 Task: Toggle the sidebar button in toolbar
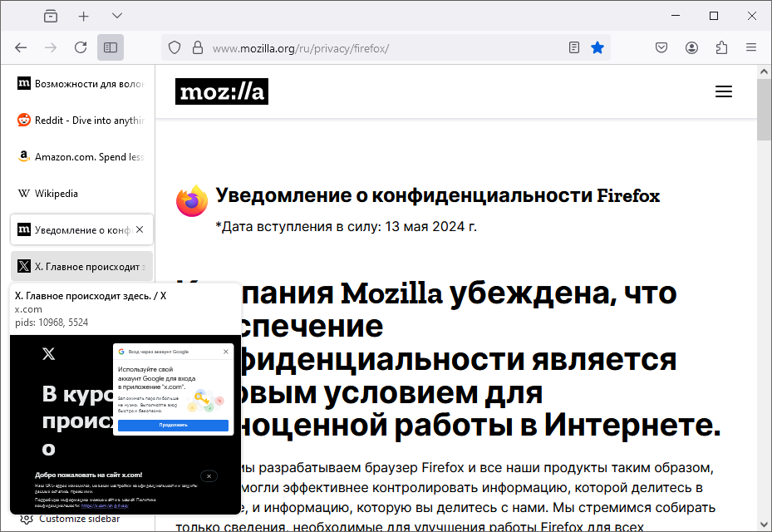pos(111,47)
